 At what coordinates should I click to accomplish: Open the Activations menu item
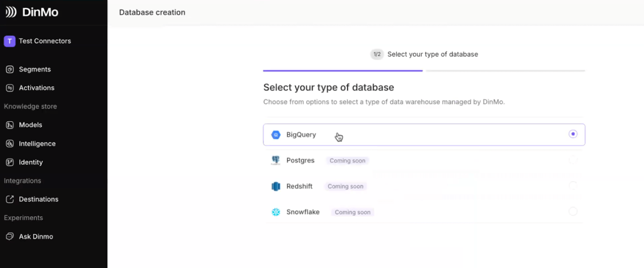coord(37,88)
